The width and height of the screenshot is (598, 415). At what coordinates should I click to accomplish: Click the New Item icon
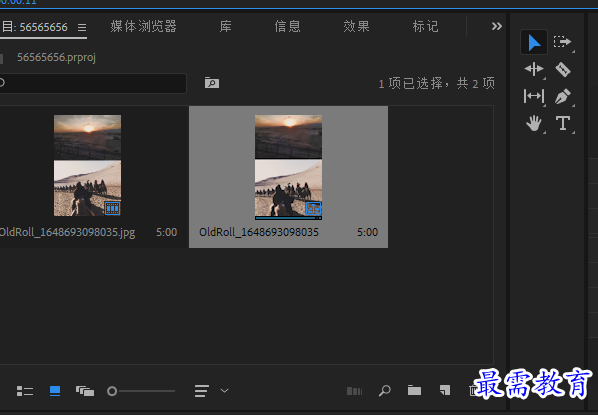click(x=445, y=390)
